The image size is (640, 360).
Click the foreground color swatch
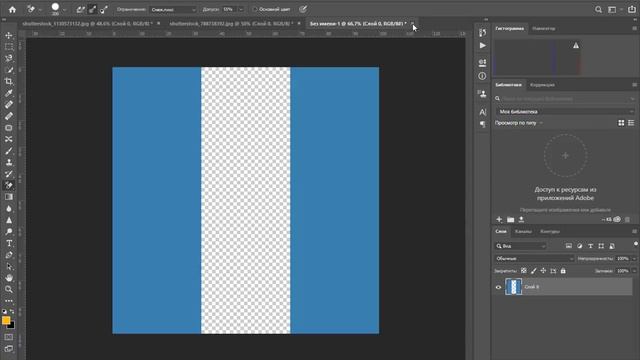point(6,320)
